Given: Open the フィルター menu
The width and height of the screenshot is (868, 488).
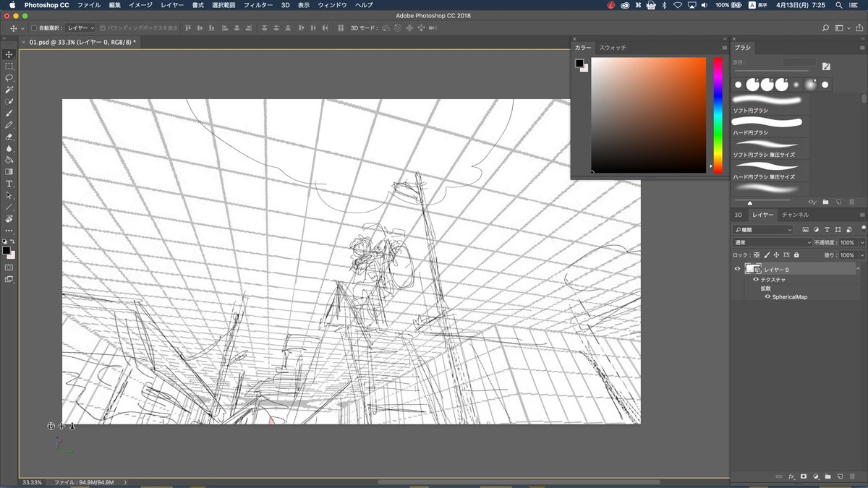Looking at the screenshot, I should coord(258,5).
